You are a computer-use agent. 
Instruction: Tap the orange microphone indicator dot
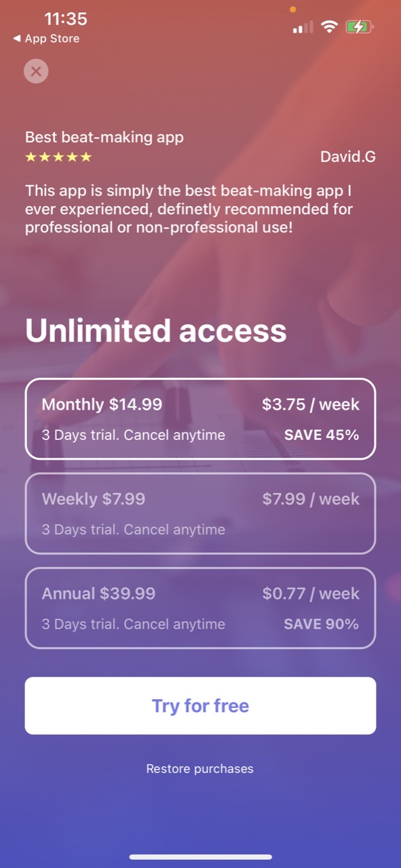(x=292, y=9)
